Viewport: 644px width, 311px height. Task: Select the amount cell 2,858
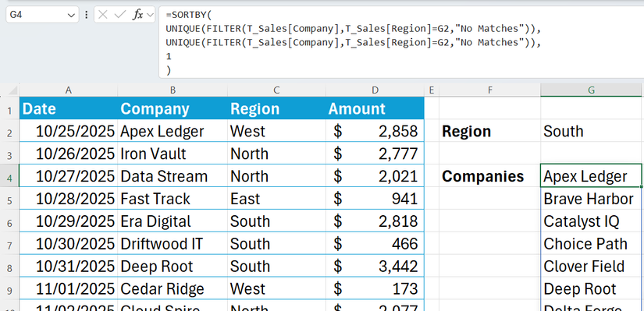pyautogui.click(x=375, y=131)
